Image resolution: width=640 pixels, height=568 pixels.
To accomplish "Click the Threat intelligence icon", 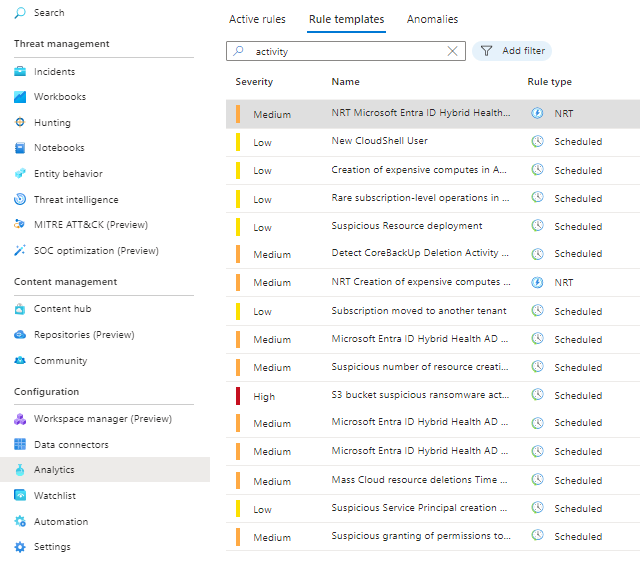I will [20, 199].
